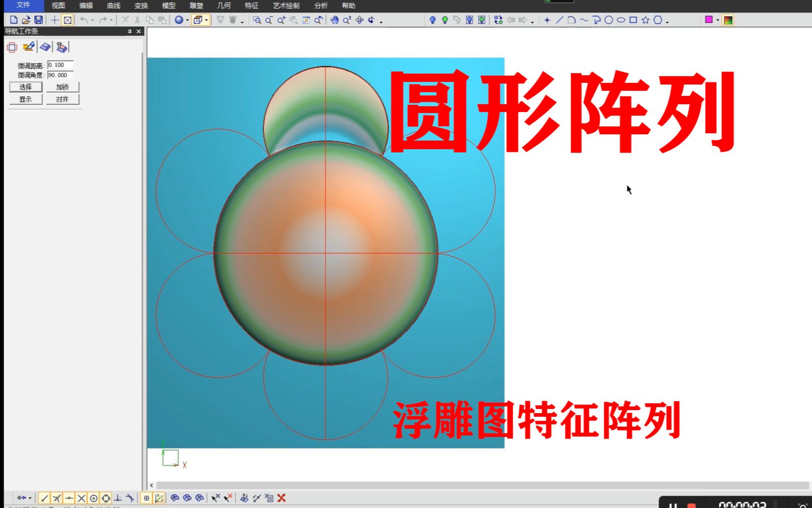Toggle quadrant point snap icon
812x508 pixels.
pyautogui.click(x=106, y=498)
